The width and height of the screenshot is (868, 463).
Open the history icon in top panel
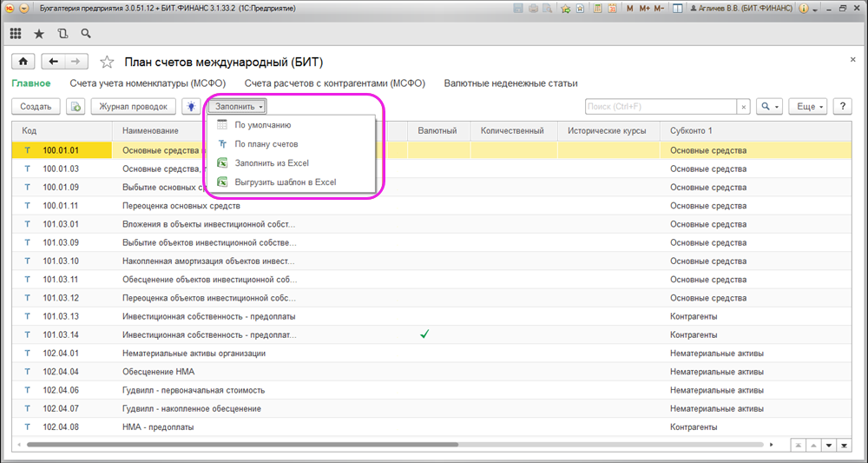click(x=62, y=34)
